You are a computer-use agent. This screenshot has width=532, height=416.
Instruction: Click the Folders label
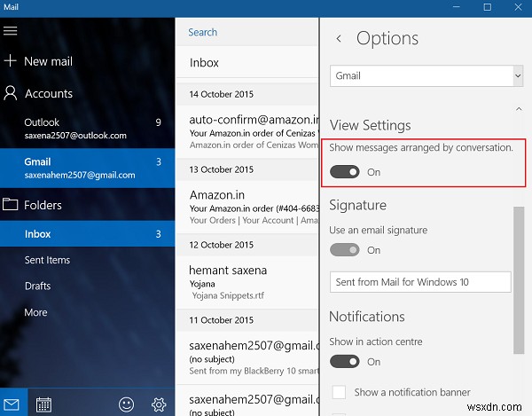coord(43,205)
